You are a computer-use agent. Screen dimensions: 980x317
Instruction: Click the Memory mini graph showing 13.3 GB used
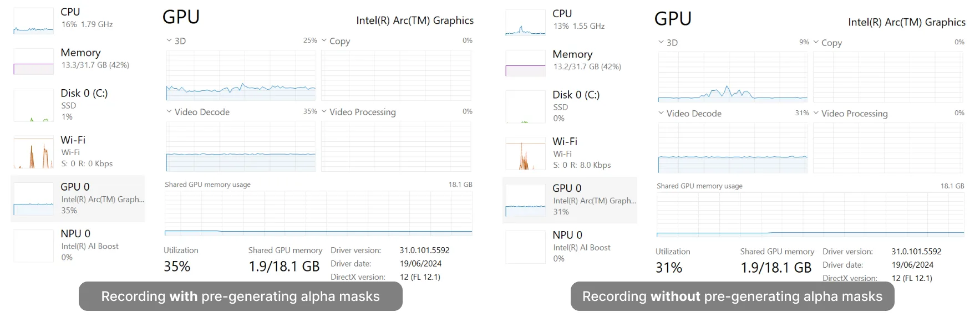click(x=33, y=61)
